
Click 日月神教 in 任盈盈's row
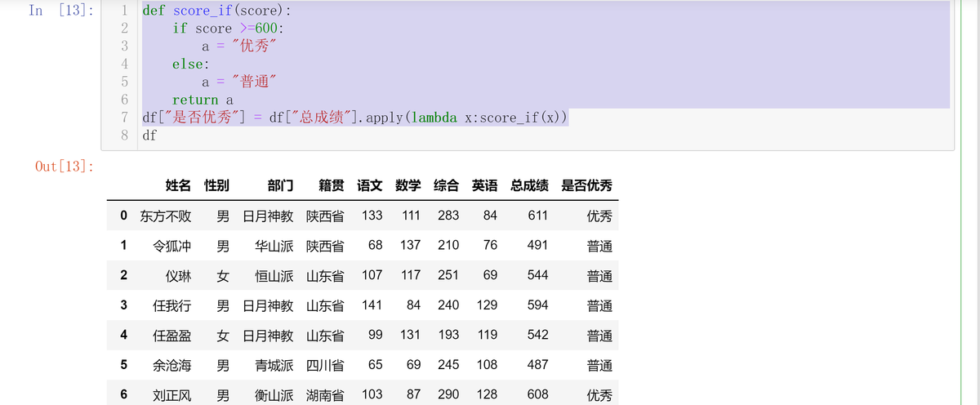pyautogui.click(x=268, y=336)
